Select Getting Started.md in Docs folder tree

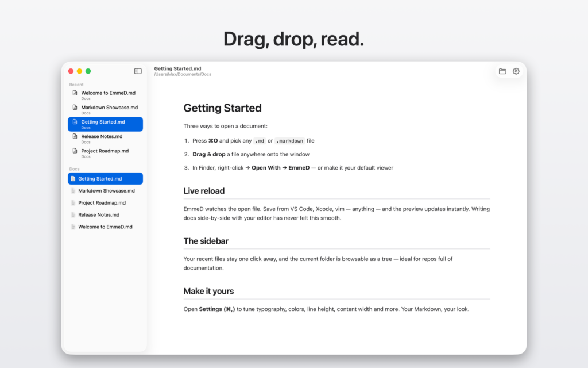coord(106,179)
